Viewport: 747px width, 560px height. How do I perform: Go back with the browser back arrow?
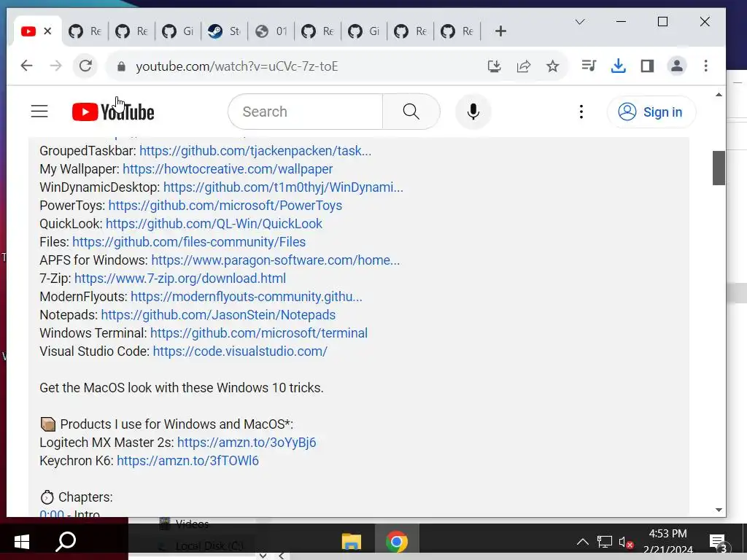point(27,66)
